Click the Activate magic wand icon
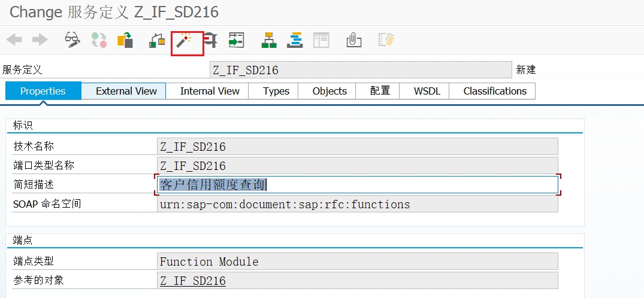The height and width of the screenshot is (298, 644). click(x=183, y=41)
